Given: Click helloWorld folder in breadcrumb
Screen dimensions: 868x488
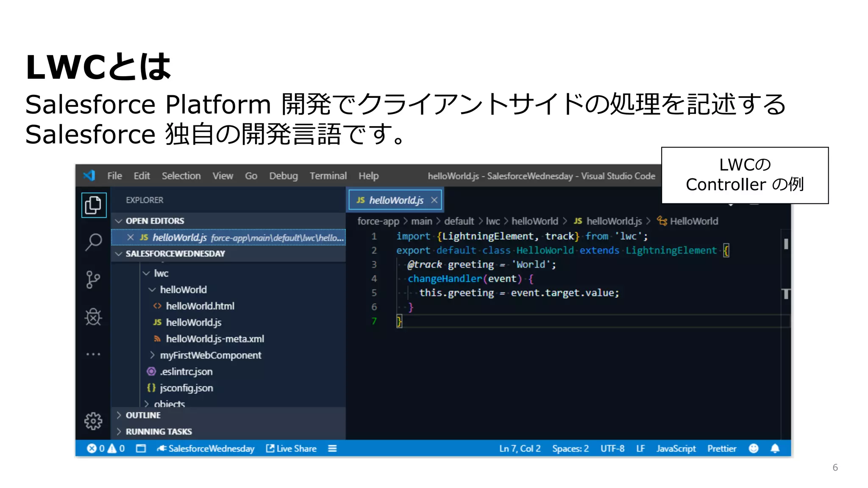Looking at the screenshot, I should [x=535, y=221].
